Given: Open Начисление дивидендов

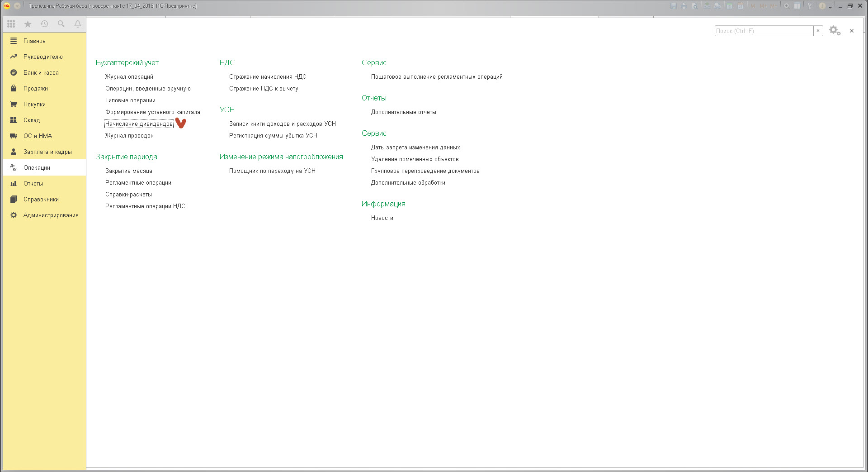Looking at the screenshot, I should coord(139,124).
